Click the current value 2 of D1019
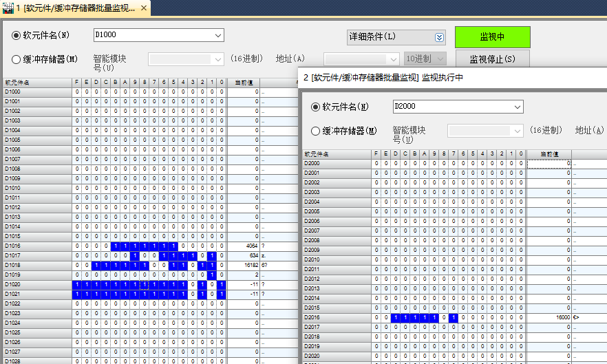 click(x=244, y=275)
